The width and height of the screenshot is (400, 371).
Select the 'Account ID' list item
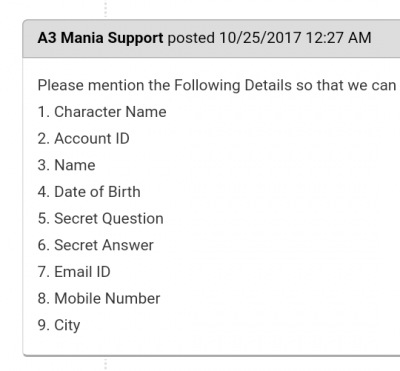pos(84,139)
